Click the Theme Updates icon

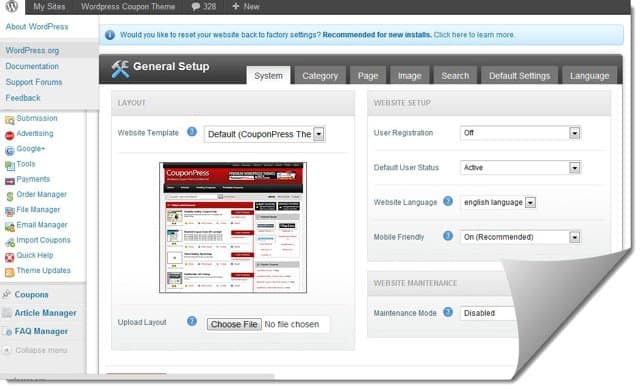(x=9, y=273)
